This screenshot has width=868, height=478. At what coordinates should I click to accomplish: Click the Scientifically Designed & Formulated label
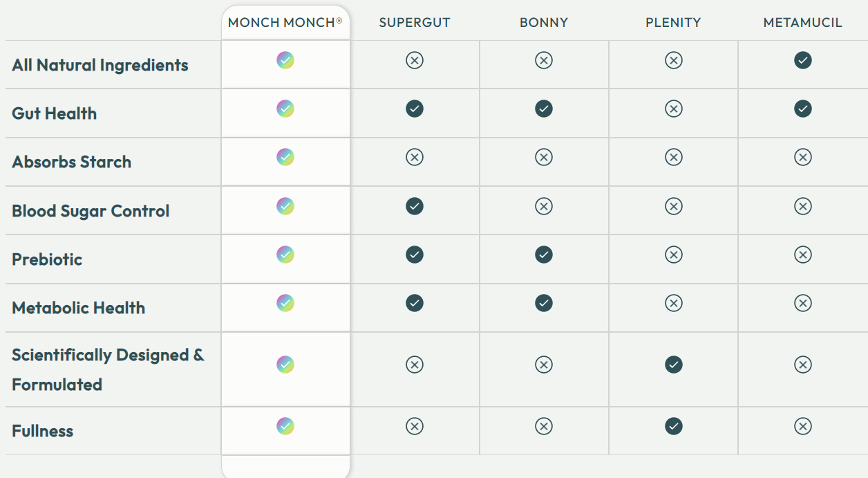click(x=108, y=369)
